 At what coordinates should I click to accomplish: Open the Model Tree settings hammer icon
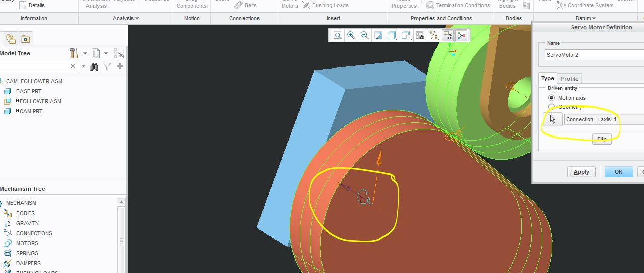pos(74,53)
